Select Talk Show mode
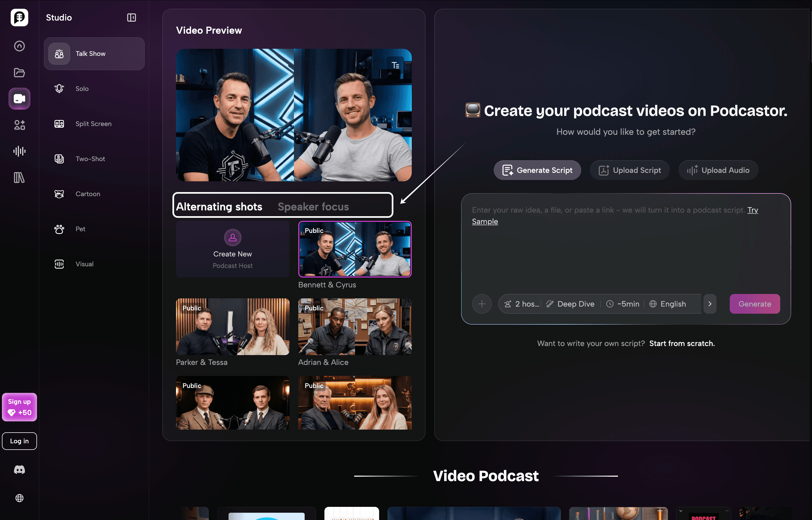This screenshot has height=520, width=812. pos(94,54)
